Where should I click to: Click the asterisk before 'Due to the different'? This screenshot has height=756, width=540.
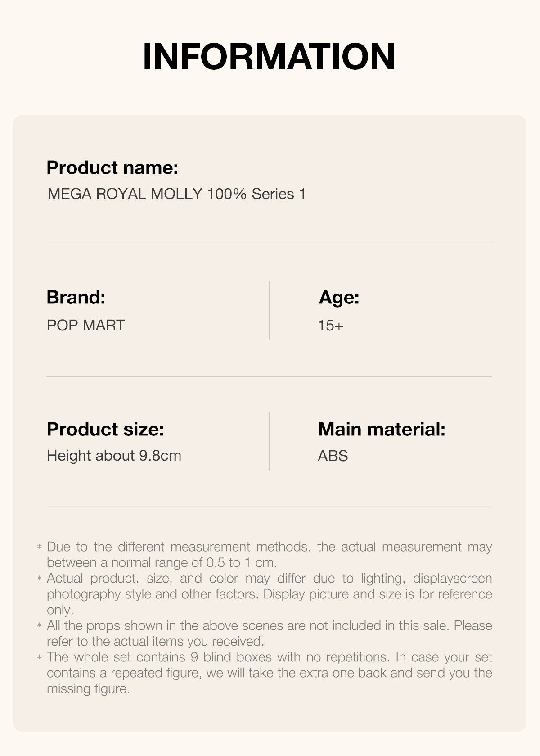point(40,547)
